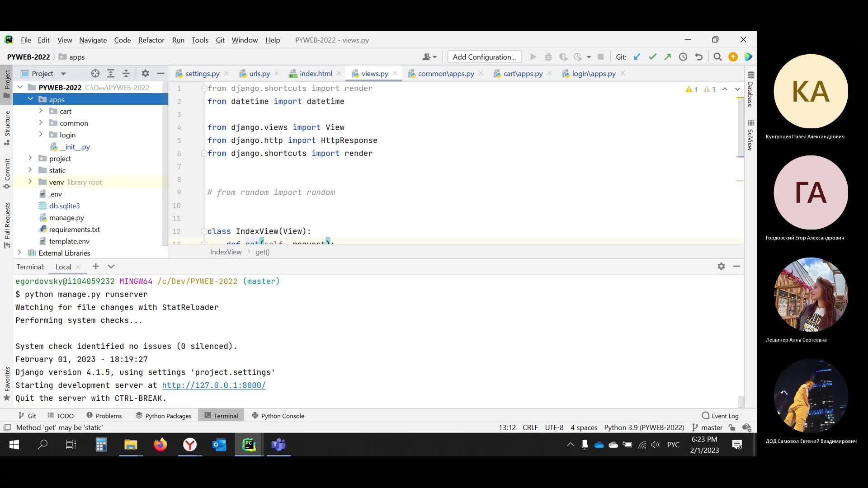Open terminal settings gear icon
Image resolution: width=868 pixels, height=488 pixels.
click(721, 267)
